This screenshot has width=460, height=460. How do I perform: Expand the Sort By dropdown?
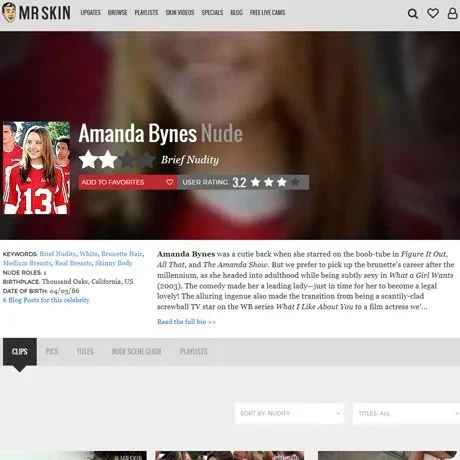pos(289,413)
